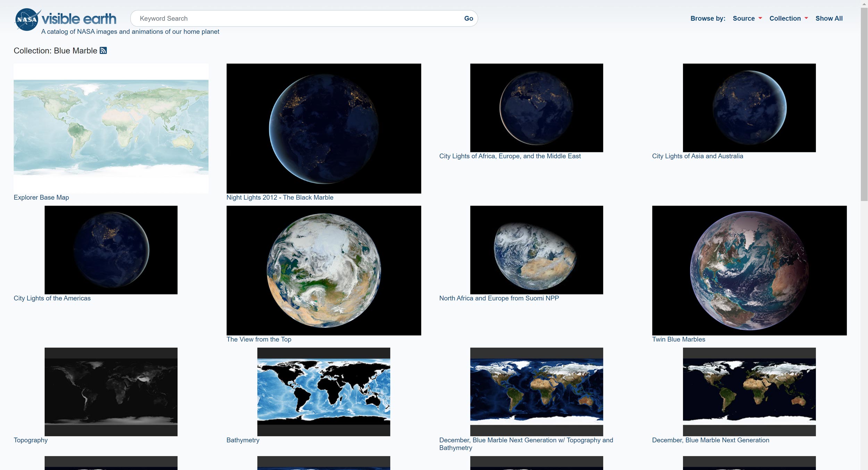This screenshot has height=470, width=868.
Task: Click the Show All menu item
Action: pos(828,18)
